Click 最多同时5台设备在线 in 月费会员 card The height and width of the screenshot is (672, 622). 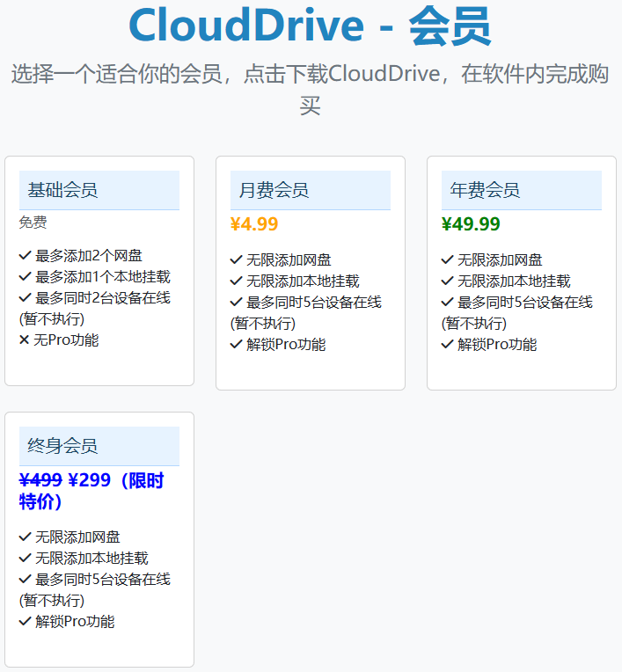point(314,303)
